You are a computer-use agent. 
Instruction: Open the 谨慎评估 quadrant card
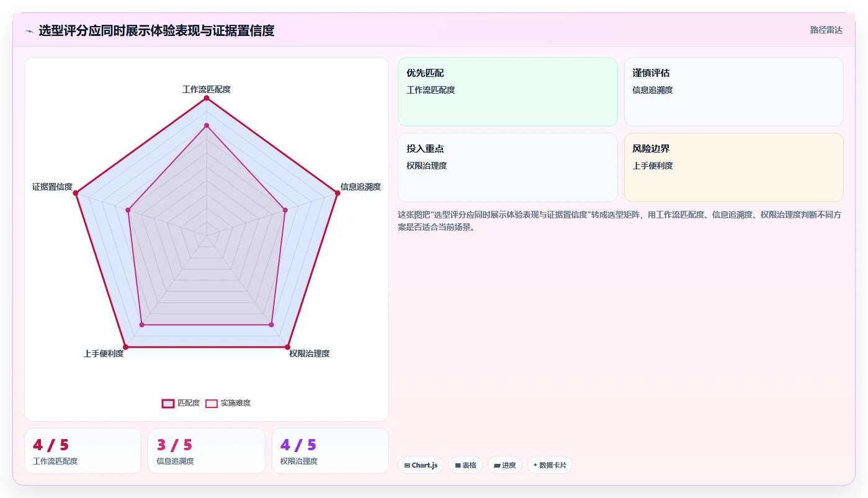tap(733, 92)
